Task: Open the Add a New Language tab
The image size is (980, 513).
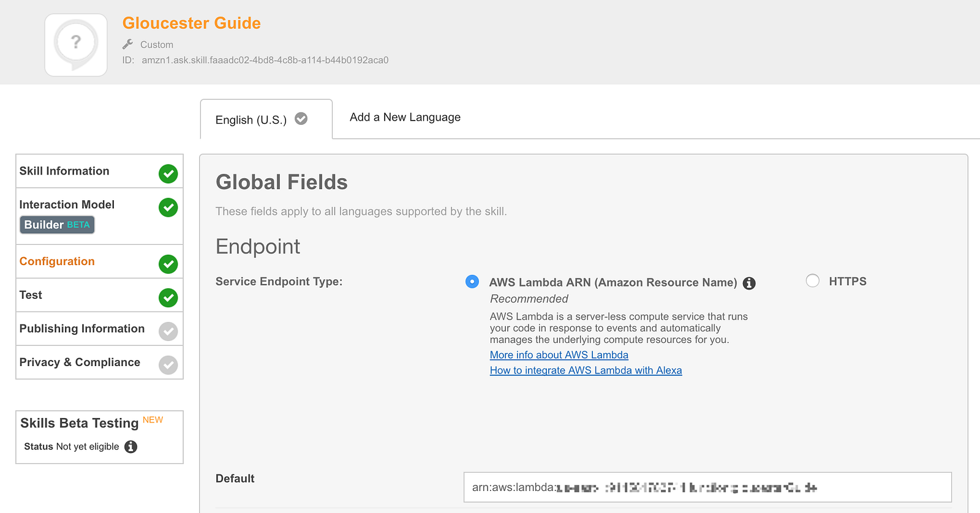Action: 405,117
